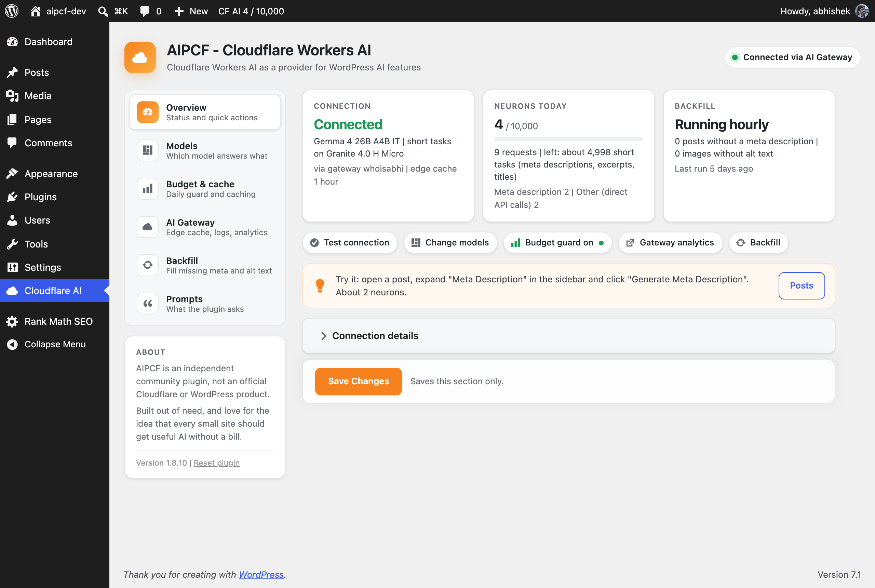Switch to the Models tab
The image size is (875, 588).
(x=205, y=150)
